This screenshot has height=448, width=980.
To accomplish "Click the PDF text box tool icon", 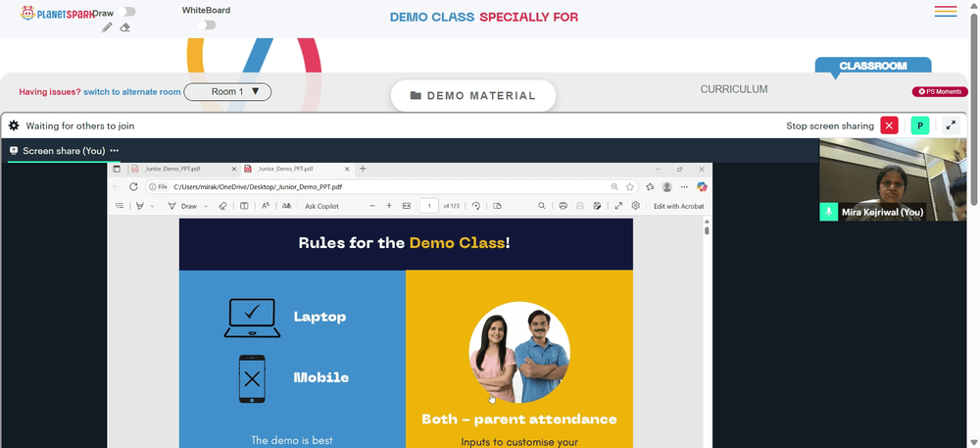I will pyautogui.click(x=244, y=206).
